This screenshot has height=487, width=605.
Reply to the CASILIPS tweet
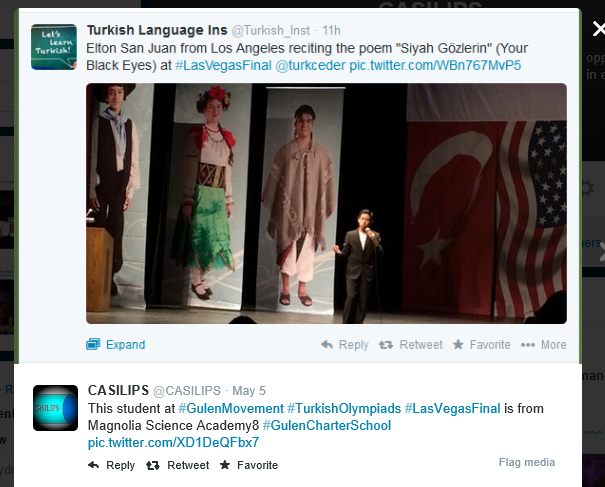pyautogui.click(x=112, y=465)
